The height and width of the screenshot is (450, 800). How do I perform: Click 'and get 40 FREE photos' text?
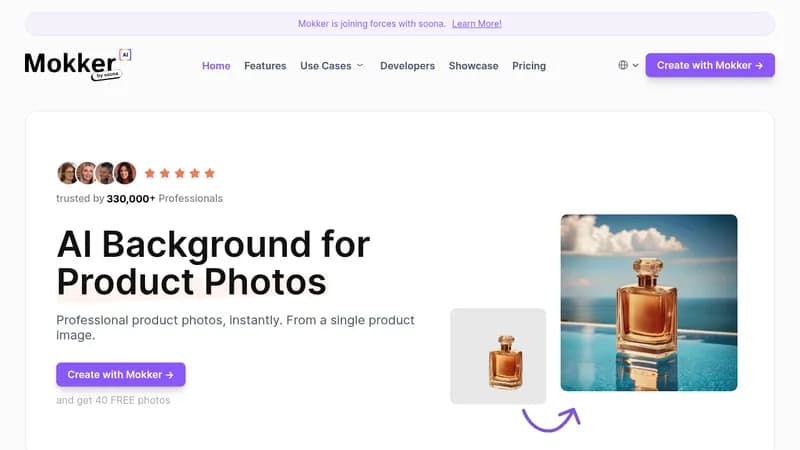[x=113, y=400]
